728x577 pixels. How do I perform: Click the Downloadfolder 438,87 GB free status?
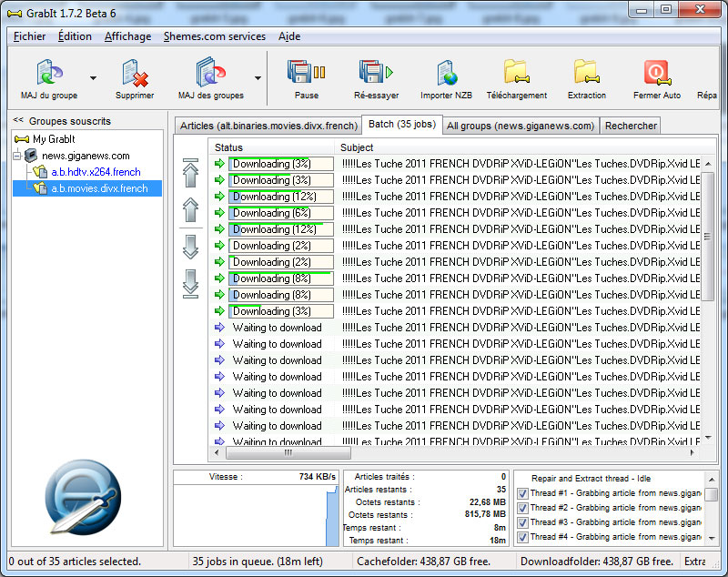[x=597, y=562]
